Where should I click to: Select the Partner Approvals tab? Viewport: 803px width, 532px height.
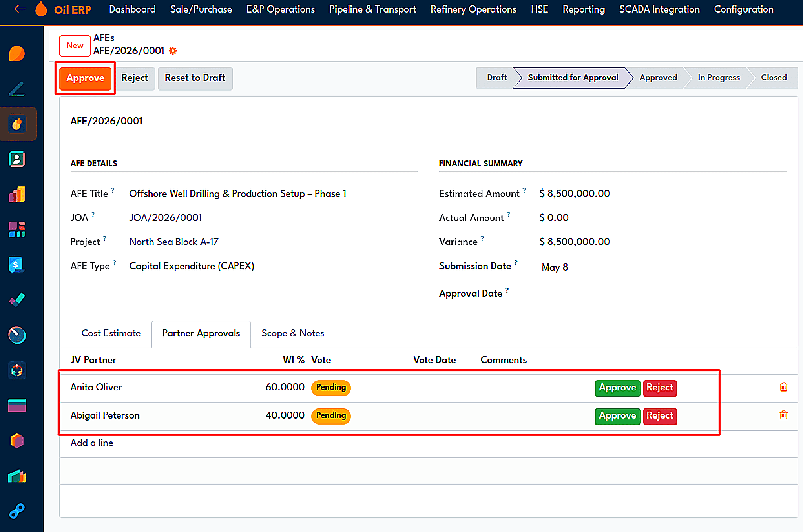point(201,334)
